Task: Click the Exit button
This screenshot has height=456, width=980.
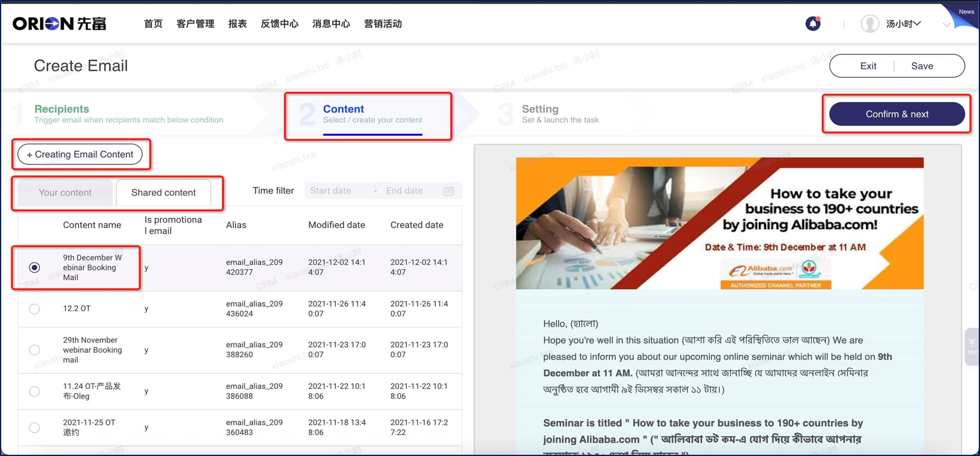Action: tap(868, 66)
